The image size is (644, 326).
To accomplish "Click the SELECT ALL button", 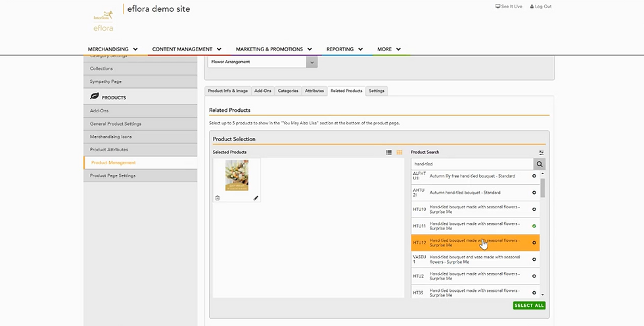I will pos(529,306).
